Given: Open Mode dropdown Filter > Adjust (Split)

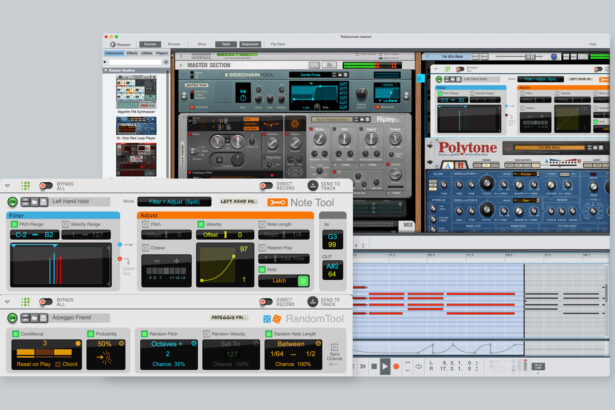Looking at the screenshot, I should pos(174,202).
